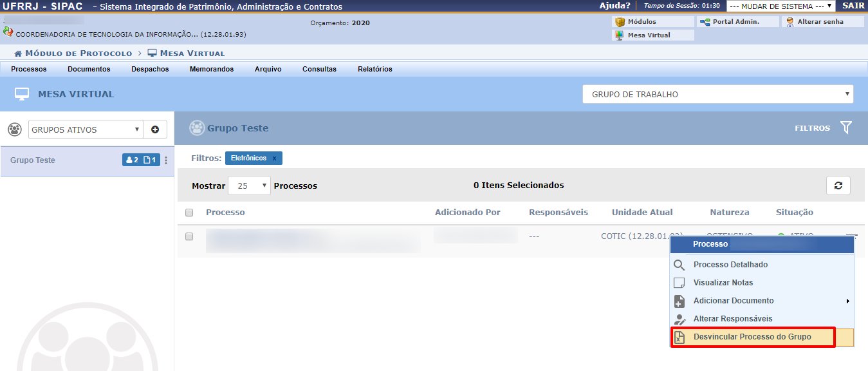Toggle the select-all checkbox in the Processo header
Screen dimensions: 868x371
(x=189, y=213)
